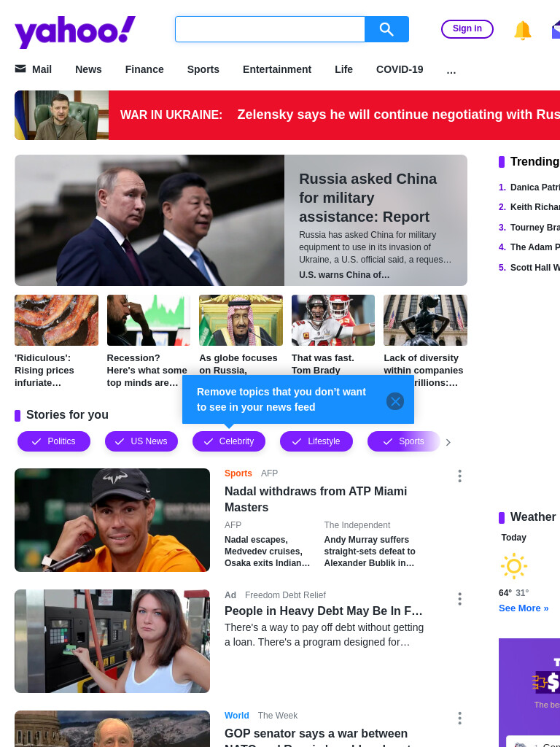Toggle the Politics topic chip
This screenshot has width=560, height=747.
[x=54, y=441]
